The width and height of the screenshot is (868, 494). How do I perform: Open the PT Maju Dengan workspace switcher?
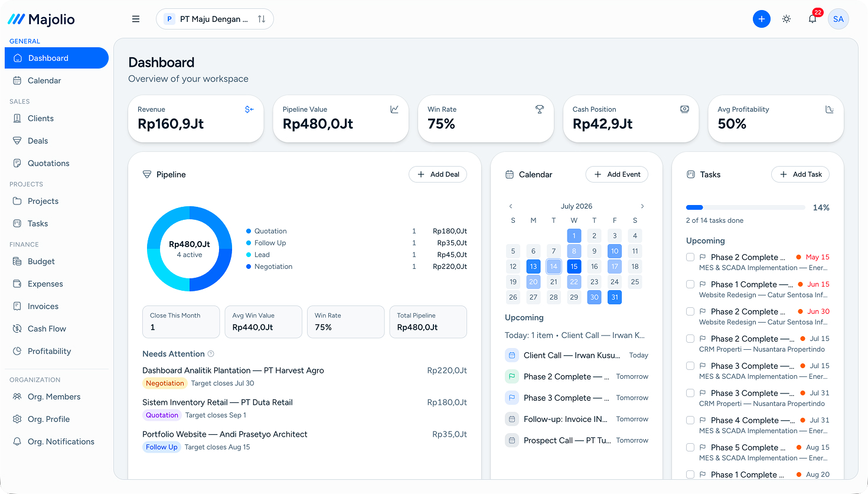pos(215,19)
